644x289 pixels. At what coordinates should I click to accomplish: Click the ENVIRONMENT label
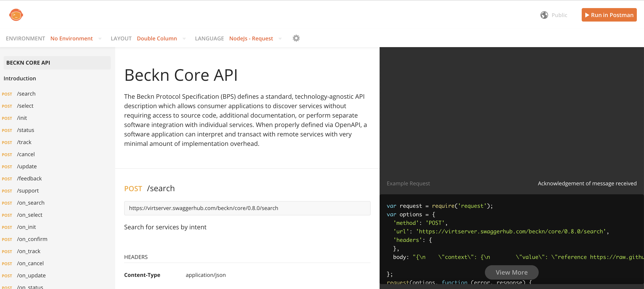coord(25,38)
